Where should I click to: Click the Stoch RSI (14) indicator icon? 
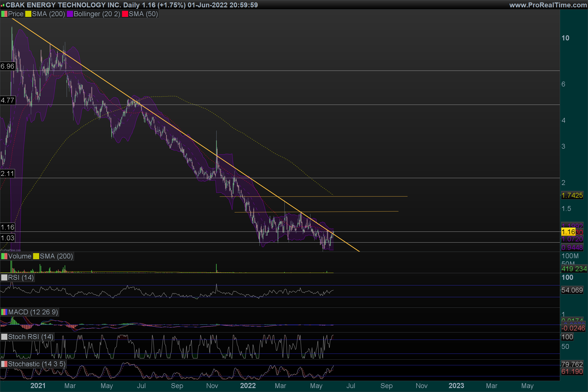pos(4,337)
